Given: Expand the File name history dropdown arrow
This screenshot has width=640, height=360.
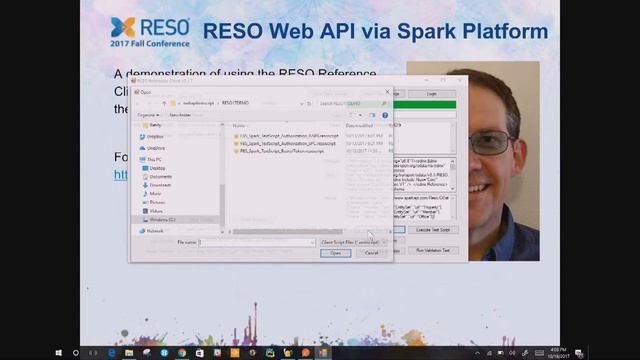Looking at the screenshot, I should [312, 242].
